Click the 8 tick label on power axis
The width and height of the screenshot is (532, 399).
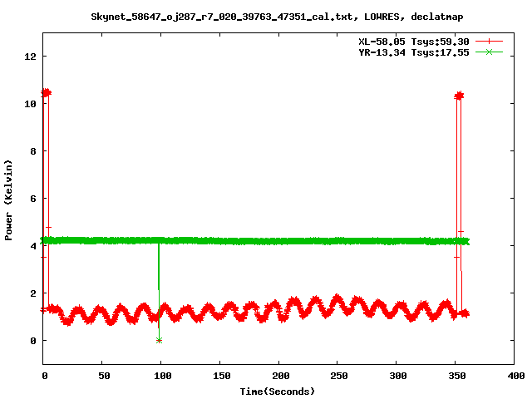tap(32, 151)
